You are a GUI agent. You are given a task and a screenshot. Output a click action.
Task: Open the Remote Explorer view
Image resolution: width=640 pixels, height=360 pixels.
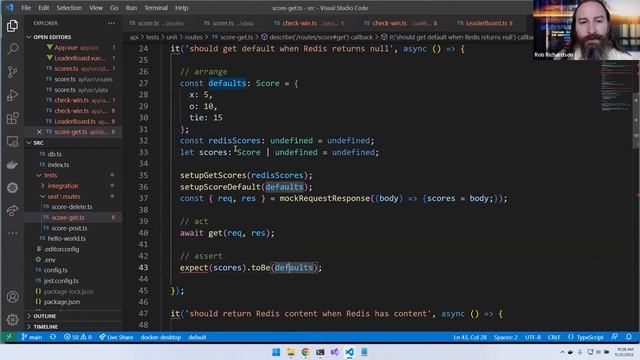[x=12, y=142]
